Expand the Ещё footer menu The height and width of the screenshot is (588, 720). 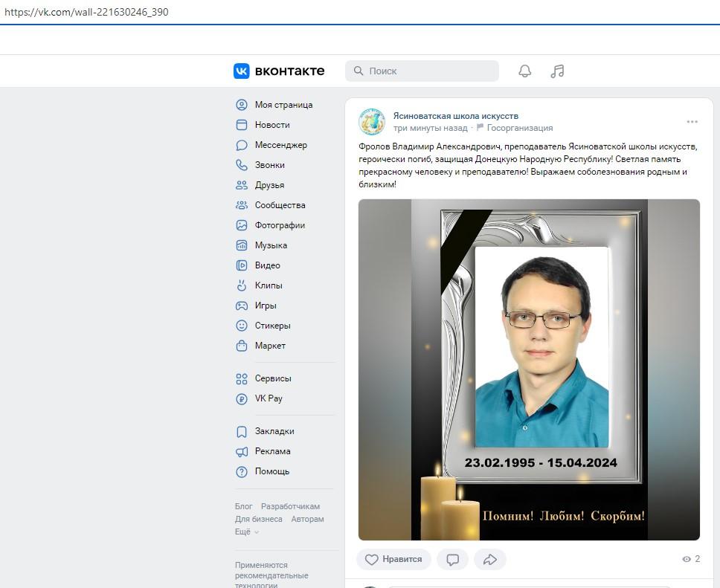(x=247, y=532)
